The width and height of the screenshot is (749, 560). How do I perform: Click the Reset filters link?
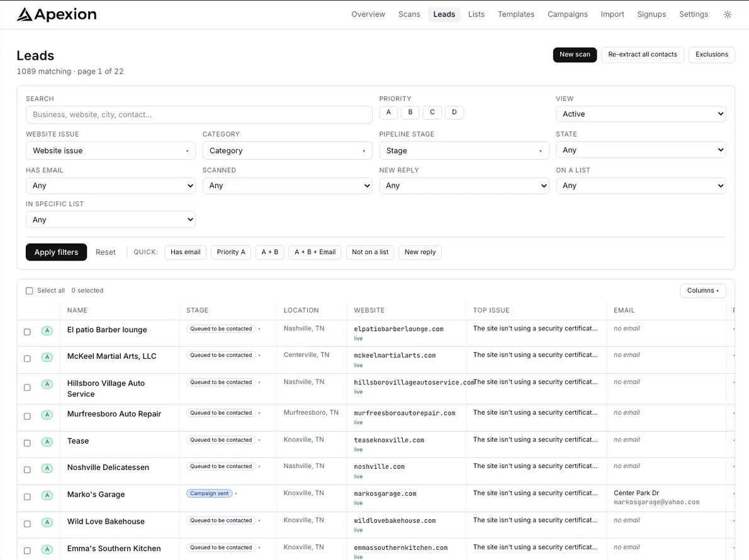click(106, 252)
